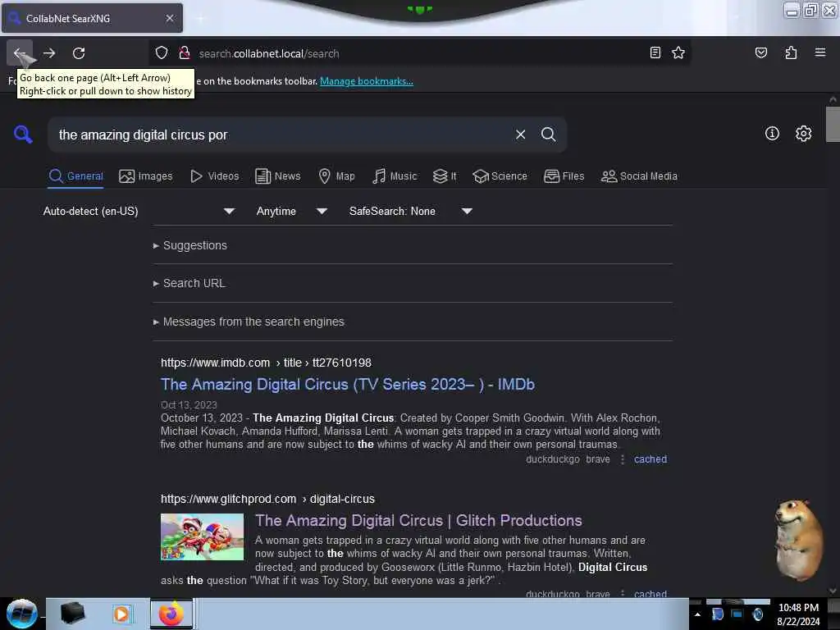
Task: Submit search with magnifier button
Action: click(548, 135)
